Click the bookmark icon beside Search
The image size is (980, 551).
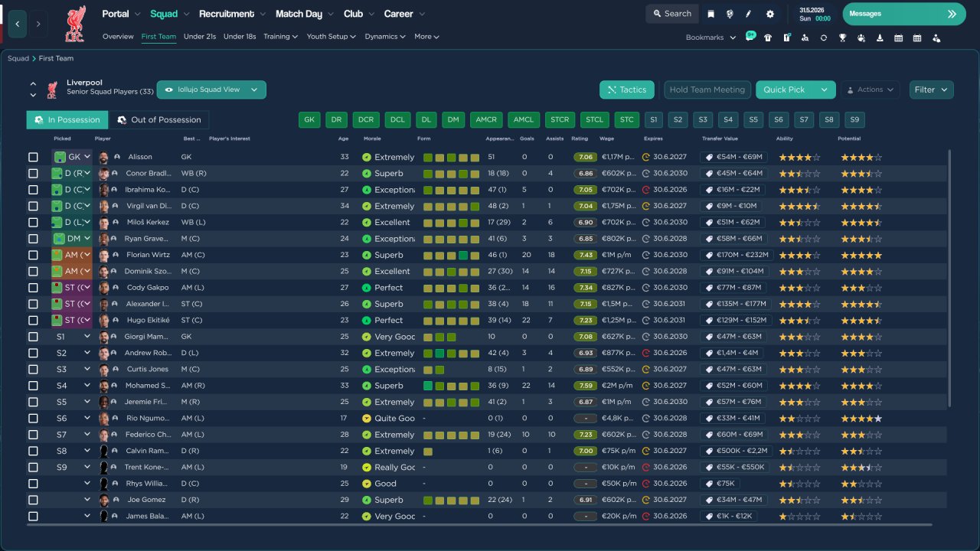coord(711,14)
